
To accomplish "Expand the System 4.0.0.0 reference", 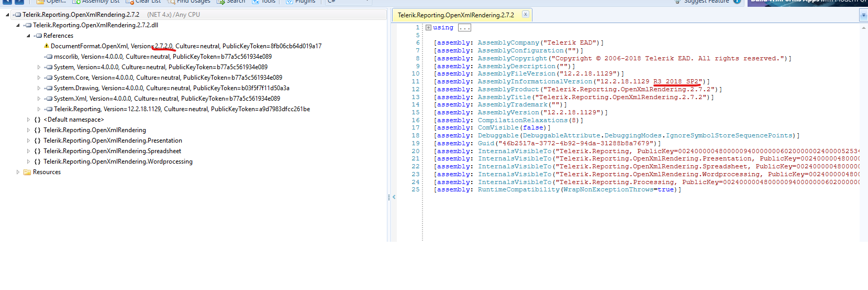I will [39, 67].
